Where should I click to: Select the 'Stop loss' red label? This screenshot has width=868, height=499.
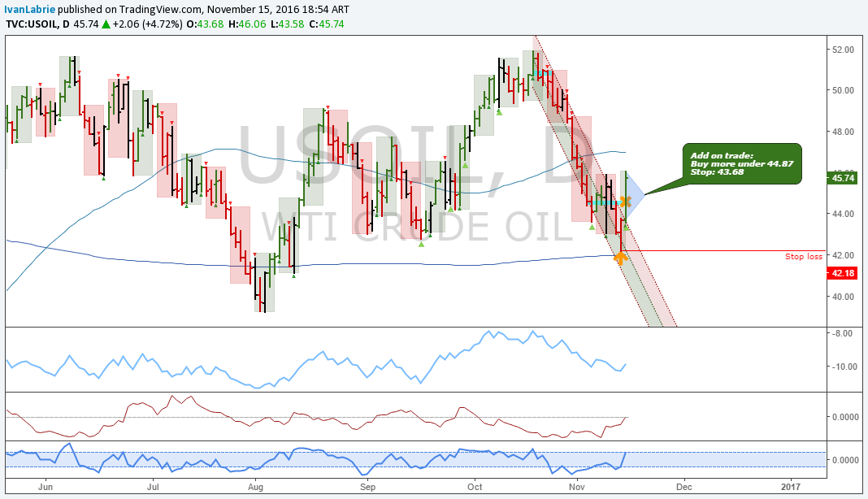[803, 257]
